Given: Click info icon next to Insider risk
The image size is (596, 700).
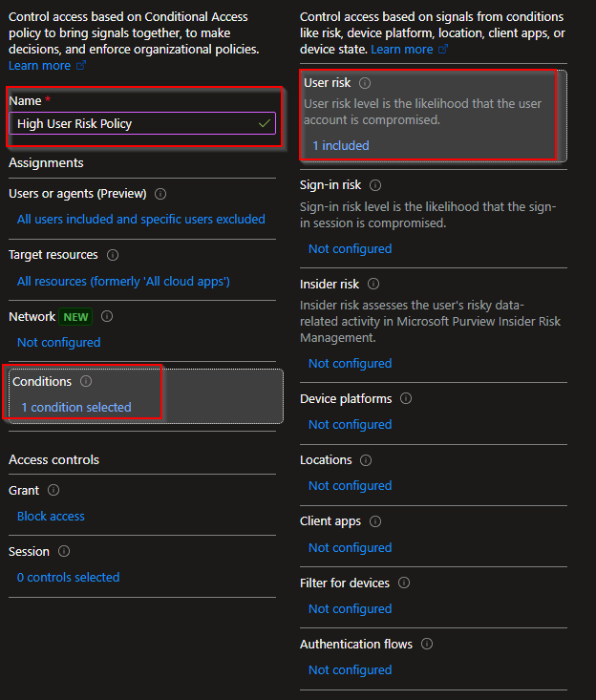Looking at the screenshot, I should [x=373, y=285].
